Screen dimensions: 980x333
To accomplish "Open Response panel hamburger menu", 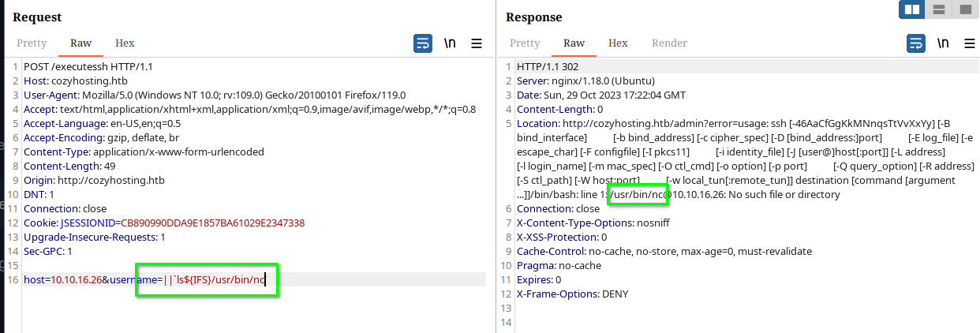I will point(970,43).
